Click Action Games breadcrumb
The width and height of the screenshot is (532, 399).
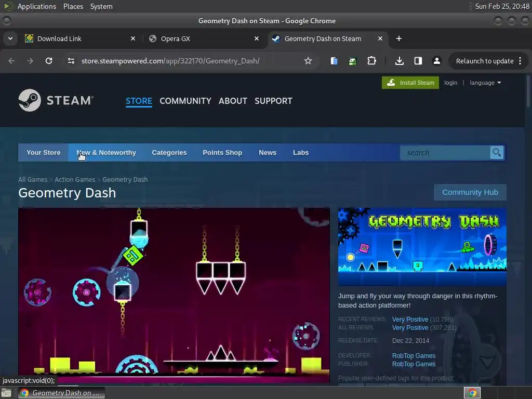(x=75, y=179)
